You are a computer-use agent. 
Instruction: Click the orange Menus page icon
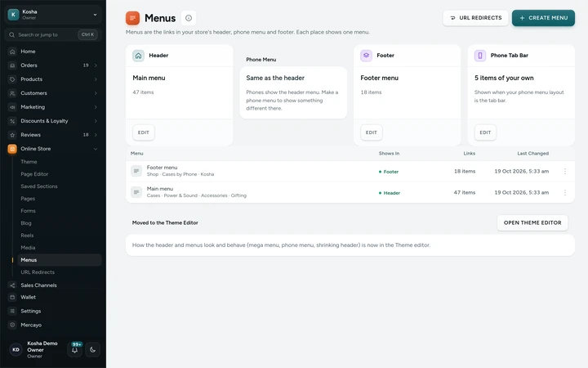132,18
